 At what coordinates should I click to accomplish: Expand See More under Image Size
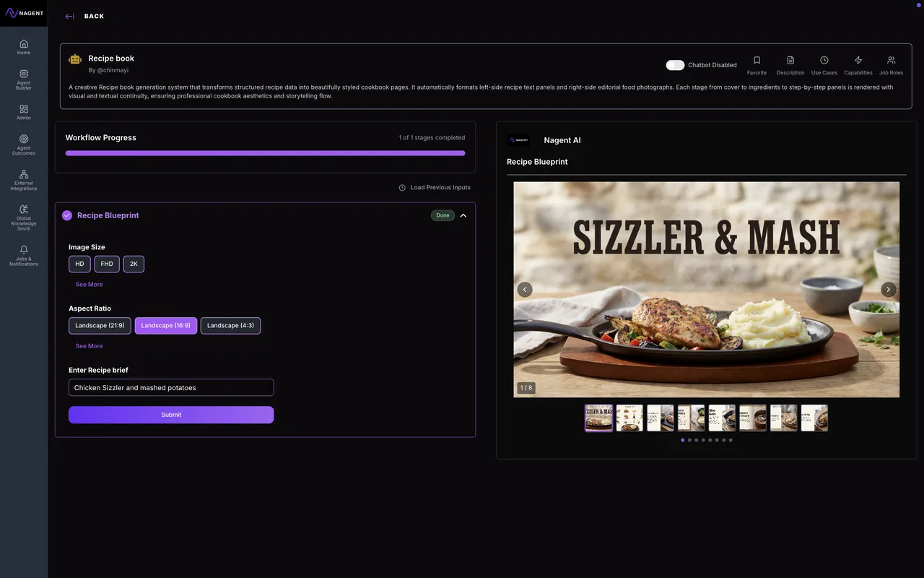[x=90, y=285]
